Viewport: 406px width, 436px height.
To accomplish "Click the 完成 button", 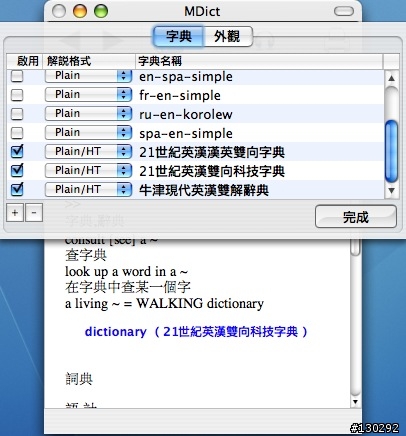I will pos(356,217).
